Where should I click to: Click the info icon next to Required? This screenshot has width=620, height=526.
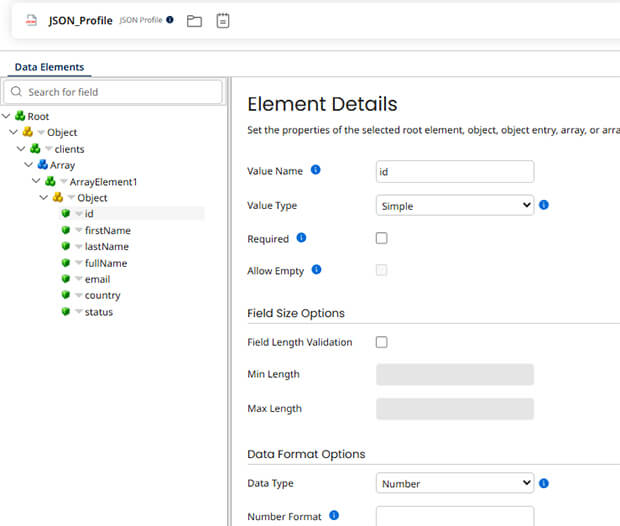coord(301,238)
